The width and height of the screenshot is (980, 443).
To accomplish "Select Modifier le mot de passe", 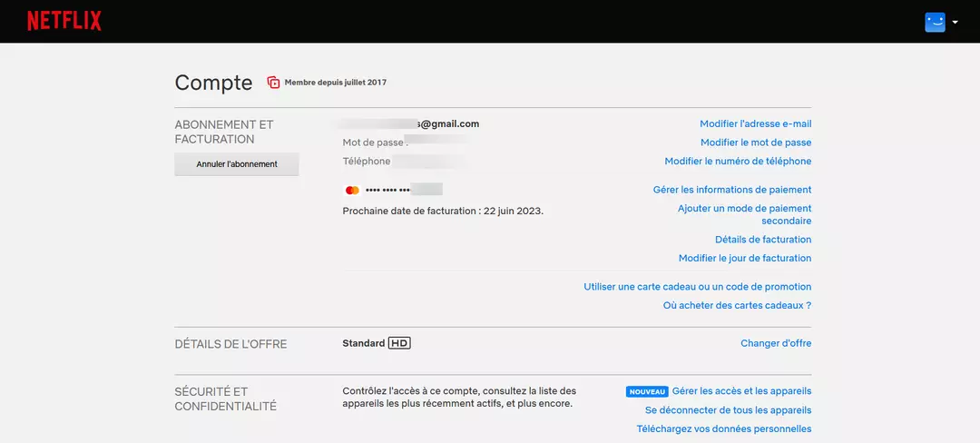I will [x=755, y=143].
